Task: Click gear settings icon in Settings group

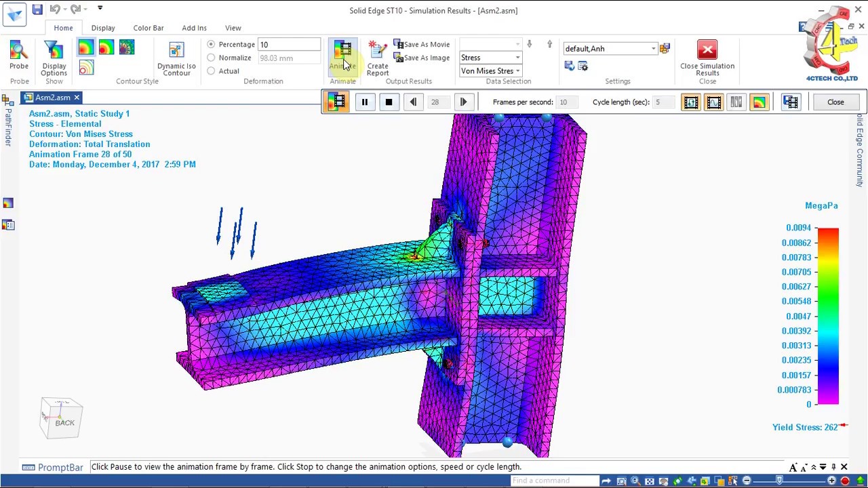Action: pos(583,66)
